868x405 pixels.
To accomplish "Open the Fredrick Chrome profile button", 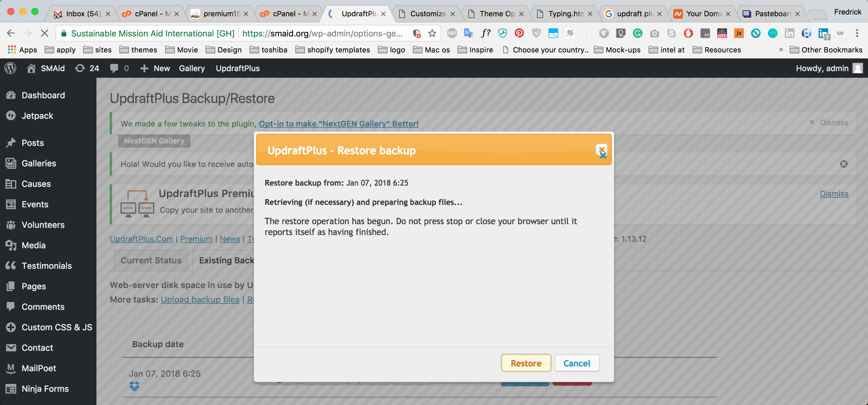I will [848, 12].
